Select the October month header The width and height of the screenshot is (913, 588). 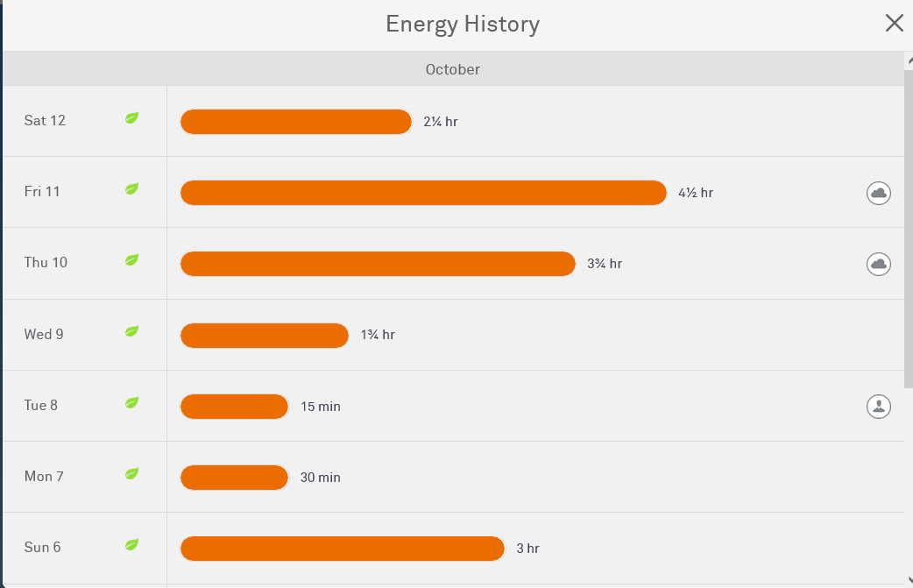pyautogui.click(x=453, y=69)
